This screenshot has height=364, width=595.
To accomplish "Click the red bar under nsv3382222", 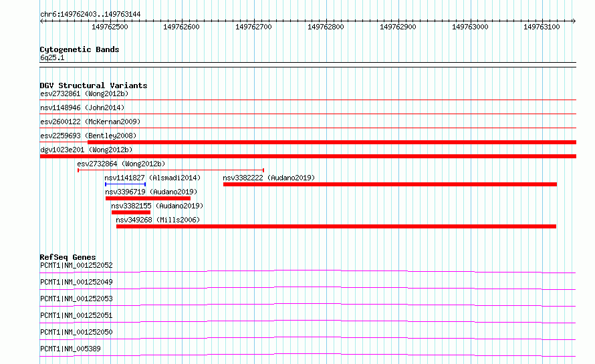I will point(390,184).
